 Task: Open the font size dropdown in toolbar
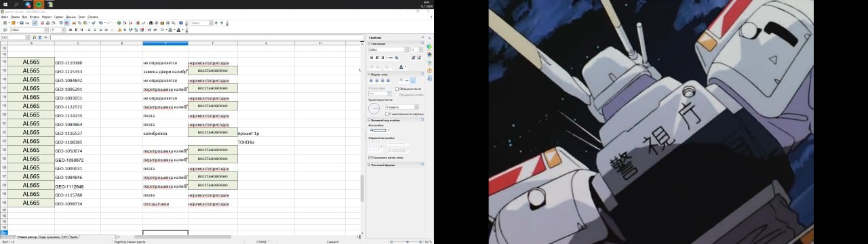coord(64,30)
